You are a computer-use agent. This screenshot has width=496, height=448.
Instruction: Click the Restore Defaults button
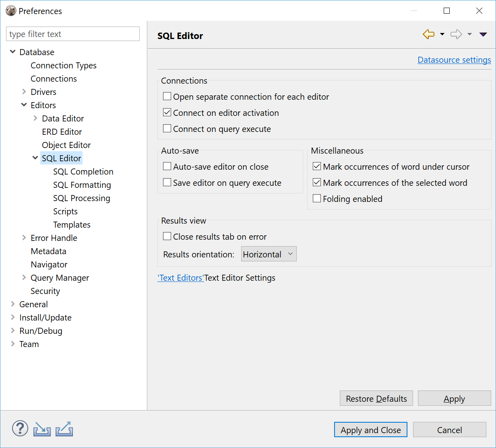click(x=376, y=398)
